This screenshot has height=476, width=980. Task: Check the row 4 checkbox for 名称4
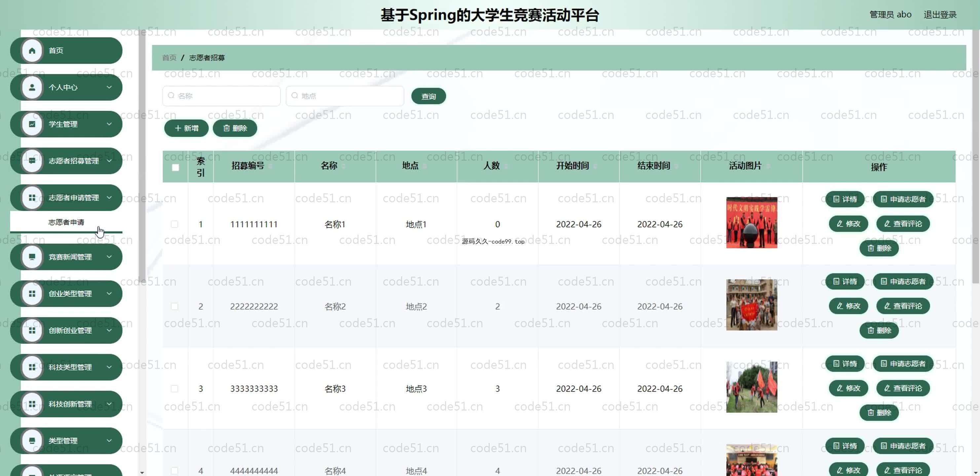coord(174,471)
